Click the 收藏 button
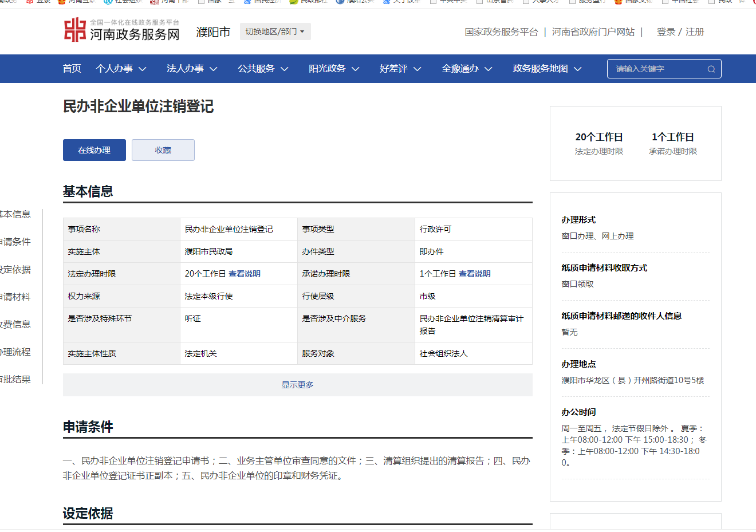 point(163,150)
